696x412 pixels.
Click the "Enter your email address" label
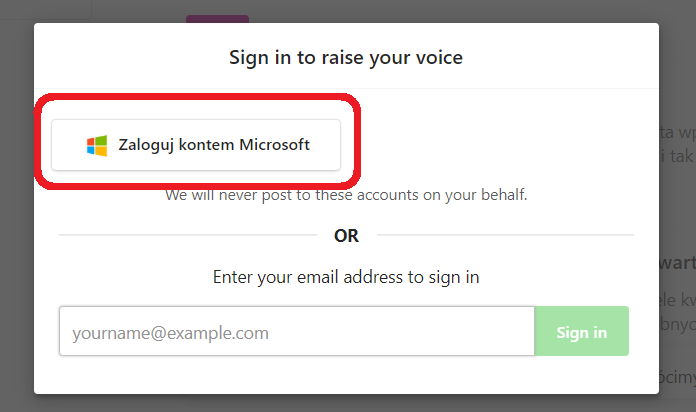[x=346, y=277]
